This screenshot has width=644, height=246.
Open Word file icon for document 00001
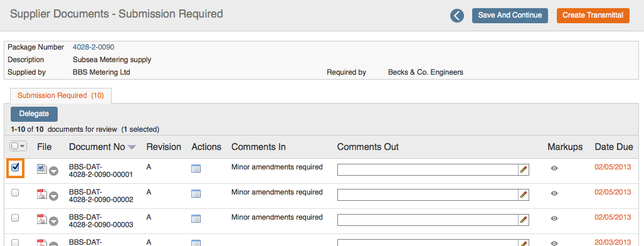(42, 169)
